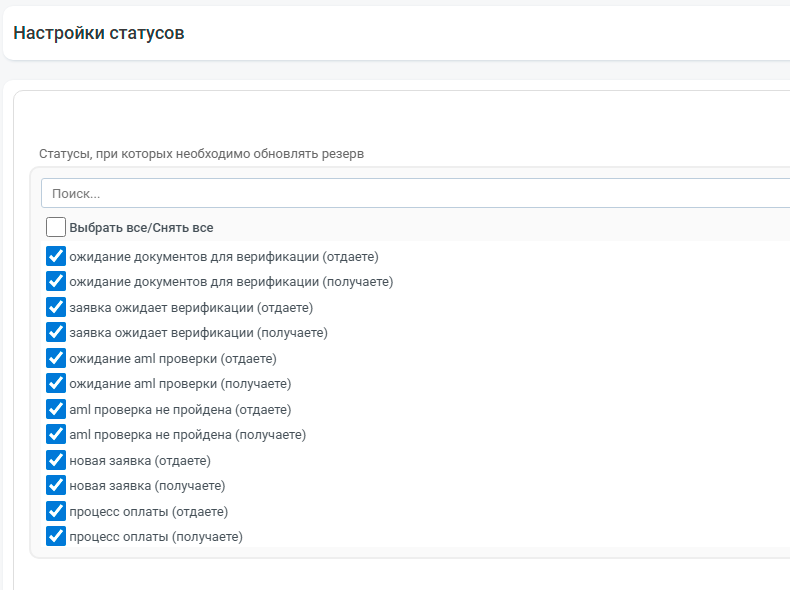Uncheck ожидание aml проверки (получаете)
The width and height of the screenshot is (790, 590).
click(x=55, y=383)
